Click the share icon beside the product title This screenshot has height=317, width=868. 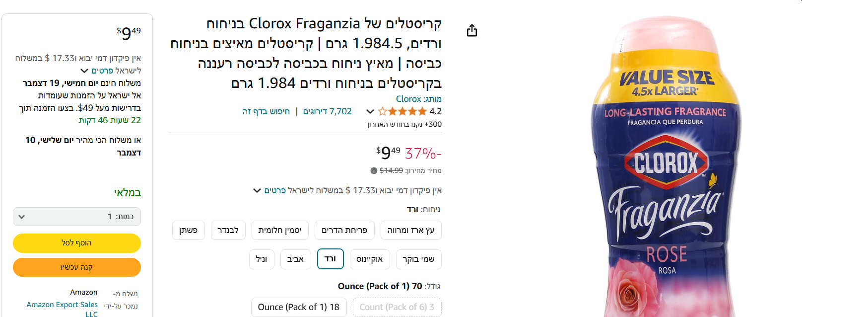pos(472,31)
